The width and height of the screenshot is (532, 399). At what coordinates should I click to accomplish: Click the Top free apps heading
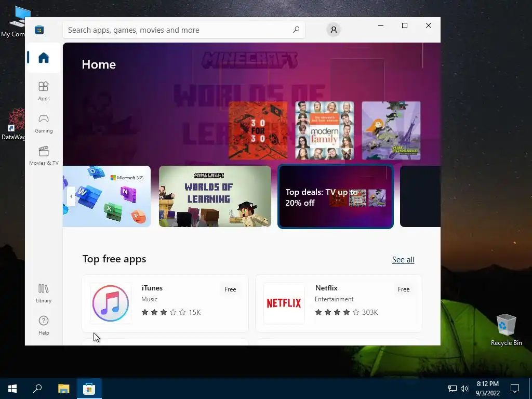pos(114,259)
